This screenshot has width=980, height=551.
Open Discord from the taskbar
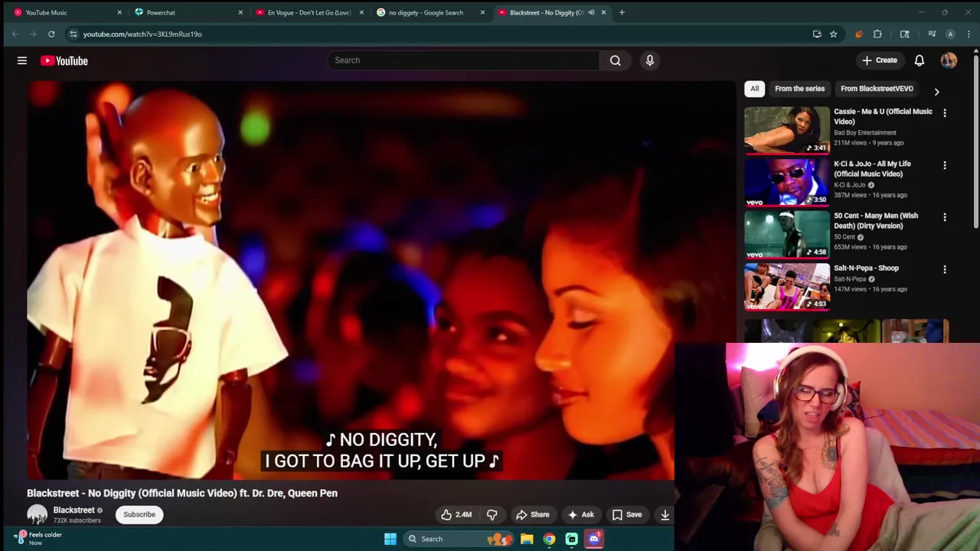593,539
